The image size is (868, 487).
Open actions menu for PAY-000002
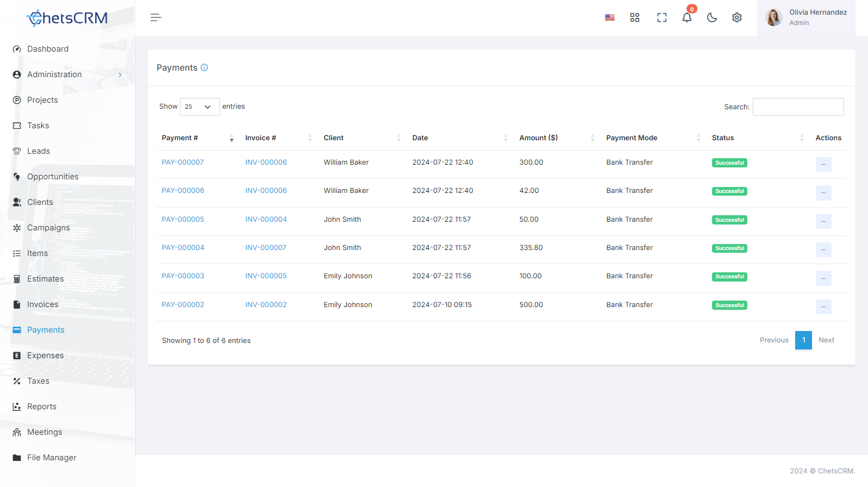click(823, 307)
